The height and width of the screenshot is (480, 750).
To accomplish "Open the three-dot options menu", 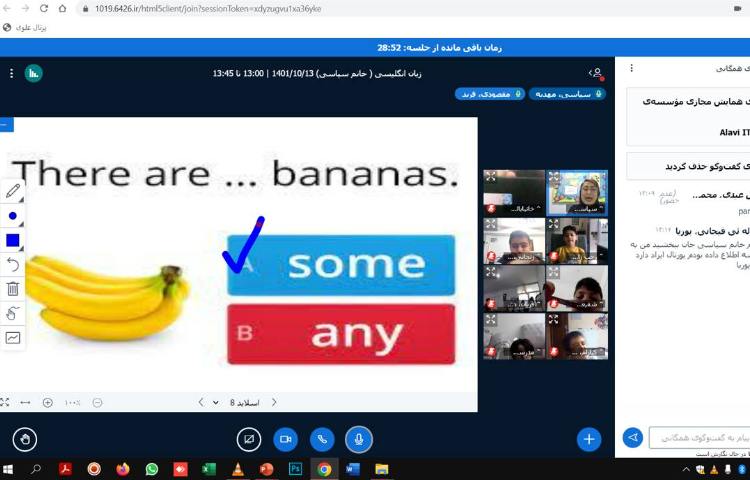I will (x=11, y=73).
